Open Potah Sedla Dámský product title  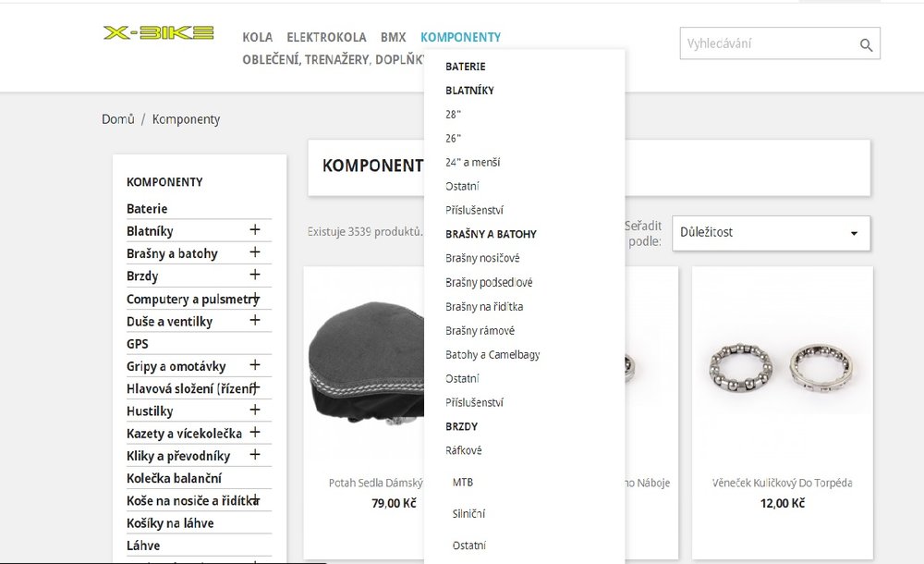(x=376, y=484)
